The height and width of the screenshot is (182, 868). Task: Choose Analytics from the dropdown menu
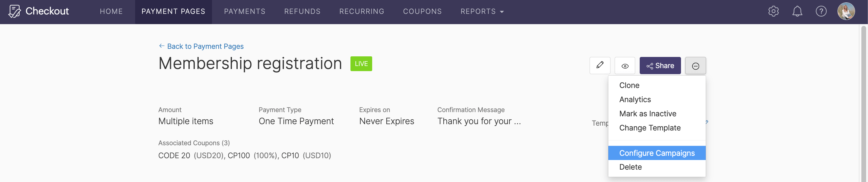pos(635,99)
